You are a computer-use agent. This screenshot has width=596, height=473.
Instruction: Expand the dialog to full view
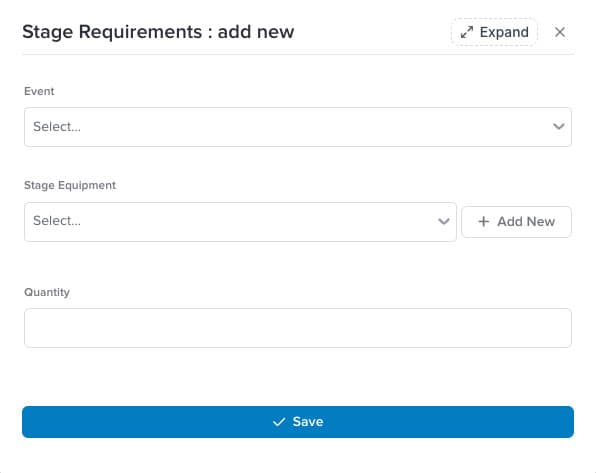[494, 32]
